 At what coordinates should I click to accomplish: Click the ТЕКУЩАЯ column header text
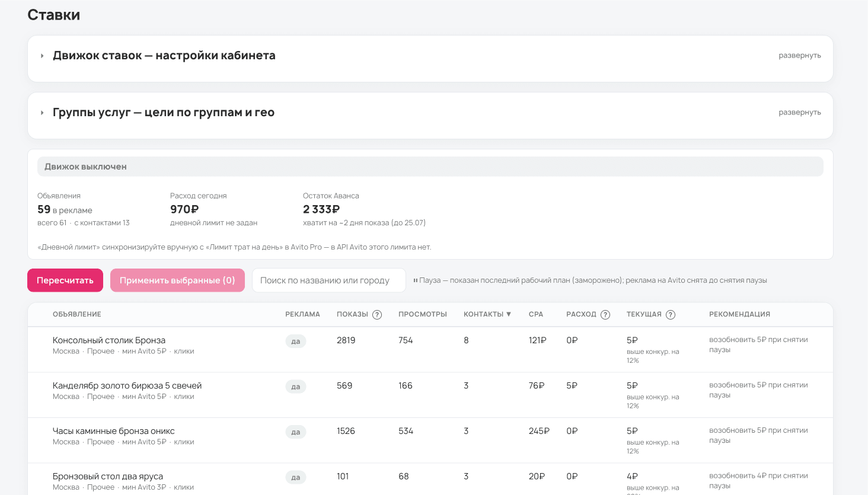point(644,314)
